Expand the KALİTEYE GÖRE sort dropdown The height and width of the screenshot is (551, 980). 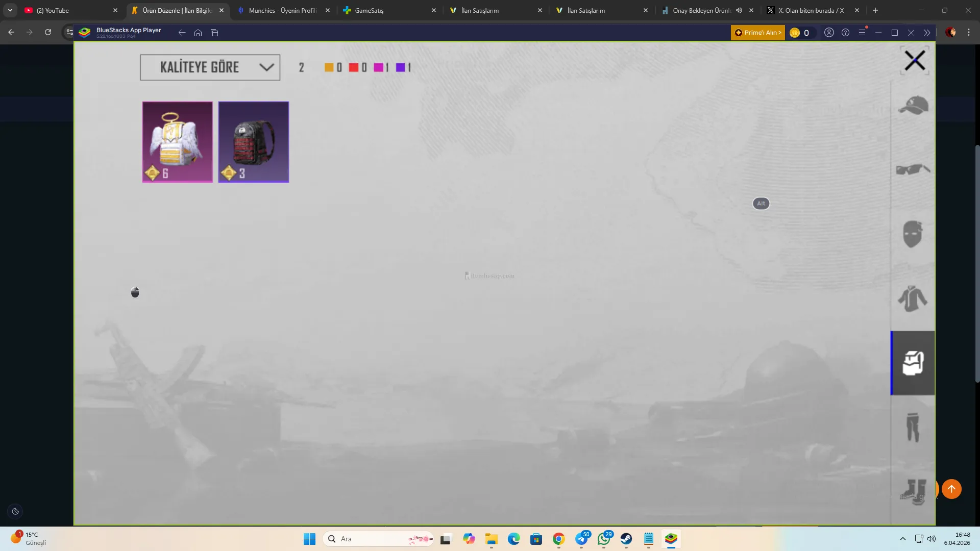coord(210,67)
